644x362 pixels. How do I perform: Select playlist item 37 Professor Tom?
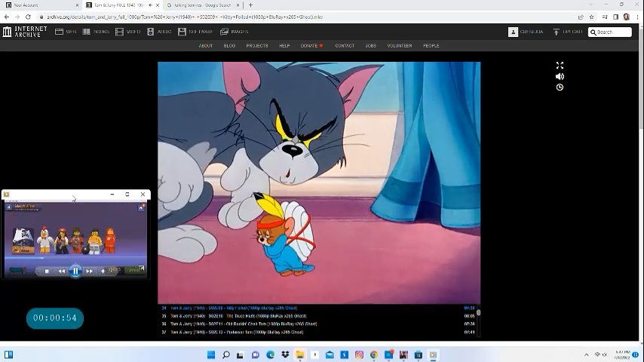(x=318, y=332)
